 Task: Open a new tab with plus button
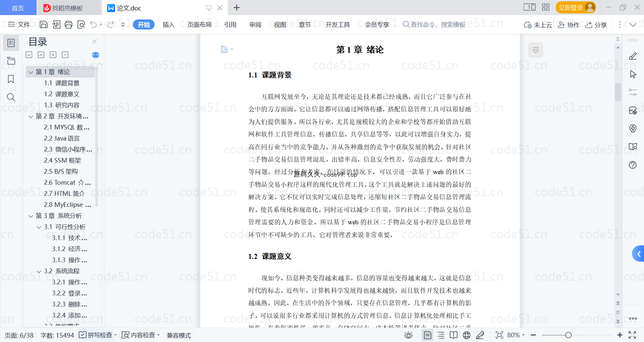click(x=236, y=7)
